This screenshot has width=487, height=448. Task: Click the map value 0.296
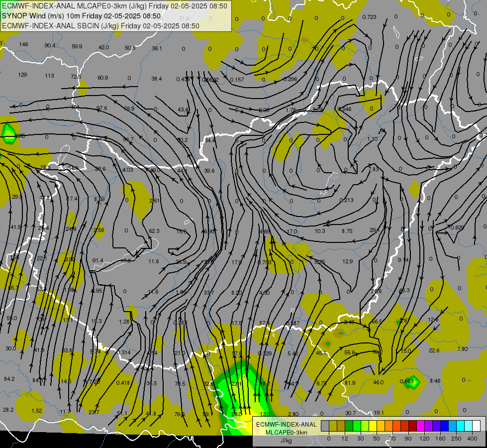291,79
